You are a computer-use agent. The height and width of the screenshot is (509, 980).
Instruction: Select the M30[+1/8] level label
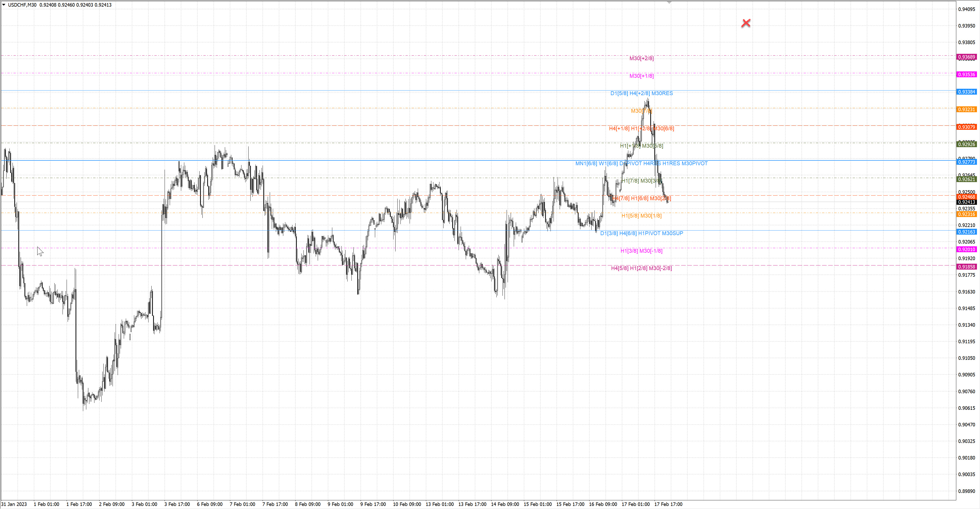click(641, 76)
